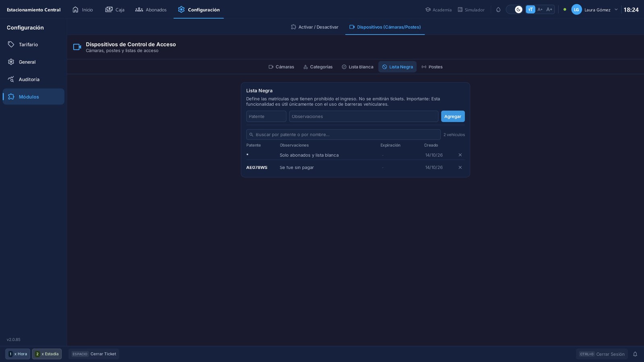Open the notifications bell icon
This screenshot has height=362, width=644.
635,354
